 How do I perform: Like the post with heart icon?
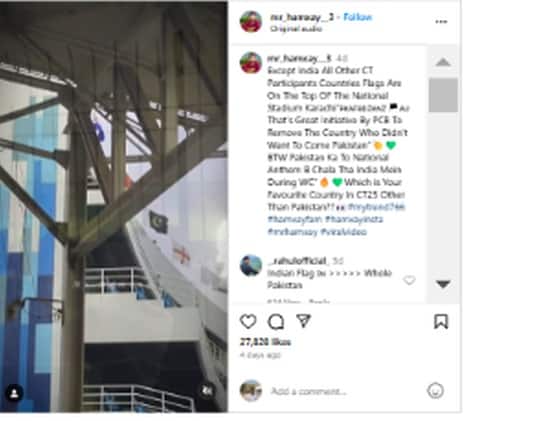[x=248, y=321]
